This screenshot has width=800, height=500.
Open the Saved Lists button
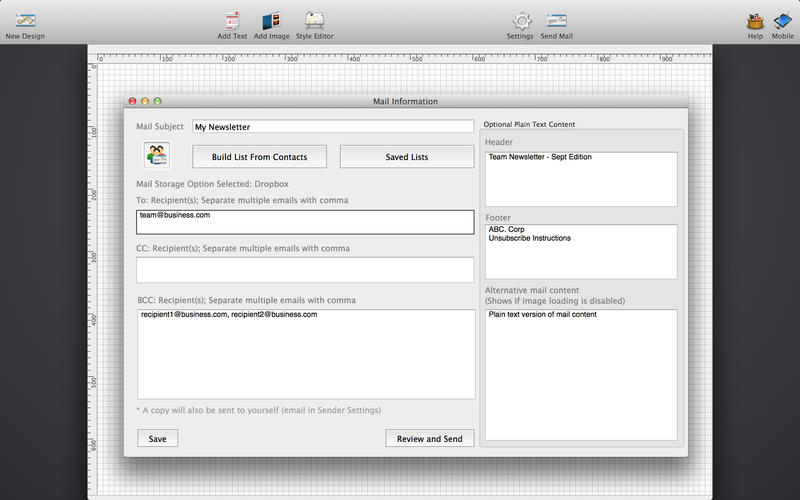tap(406, 157)
